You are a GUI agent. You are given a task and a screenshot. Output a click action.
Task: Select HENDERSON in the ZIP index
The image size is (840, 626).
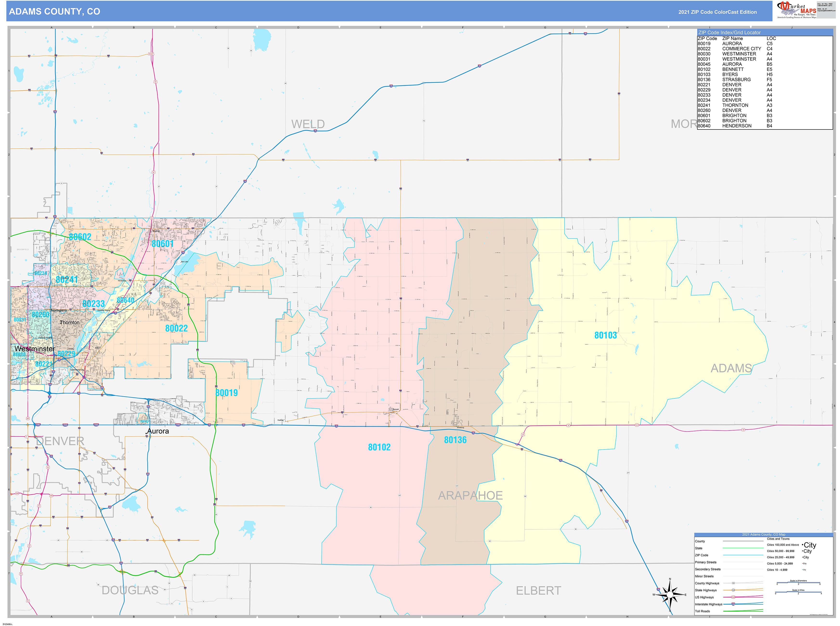tap(736, 126)
